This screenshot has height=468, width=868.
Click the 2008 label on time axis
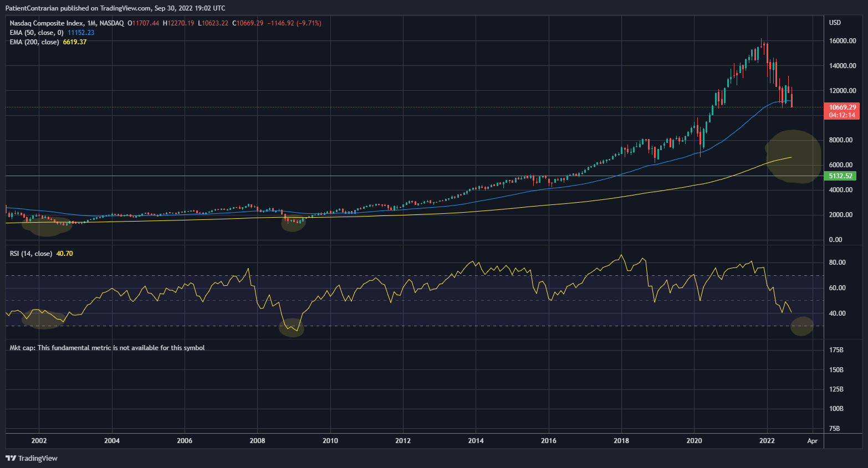coord(257,441)
